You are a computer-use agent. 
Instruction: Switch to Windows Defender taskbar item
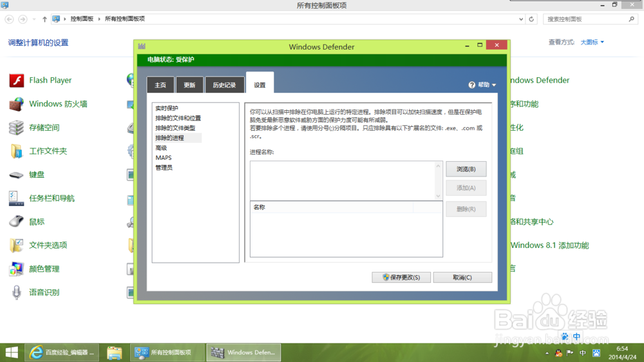pos(243,352)
